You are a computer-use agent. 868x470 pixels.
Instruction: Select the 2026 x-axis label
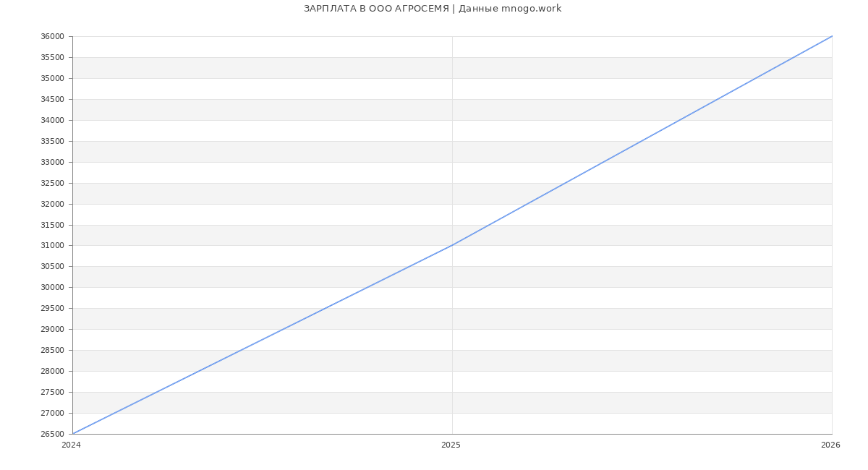[830, 445]
